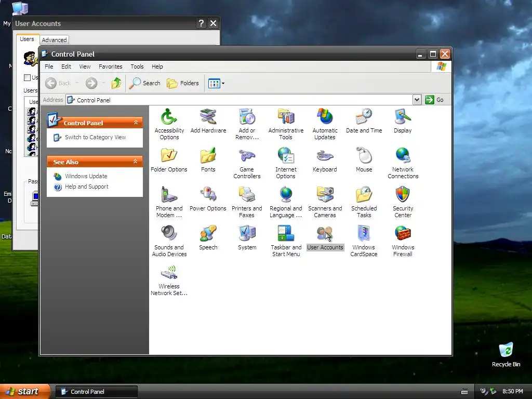This screenshot has height=399, width=532.
Task: Click the Go button
Action: pos(434,100)
